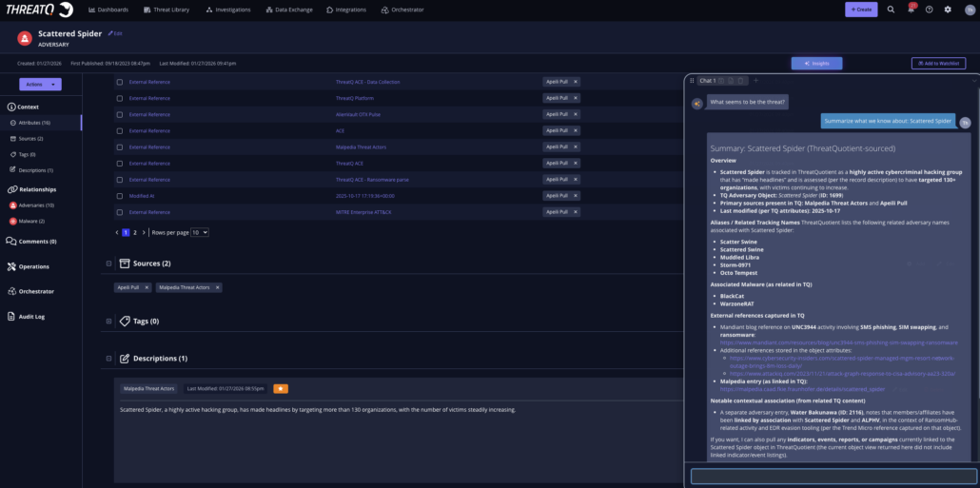
Task: Click Add to Watchlist button
Action: point(938,63)
